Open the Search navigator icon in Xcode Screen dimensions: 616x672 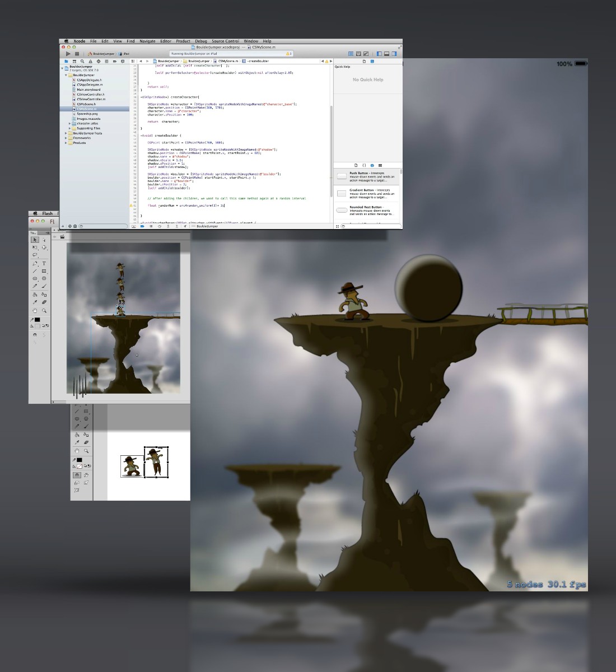coord(82,62)
